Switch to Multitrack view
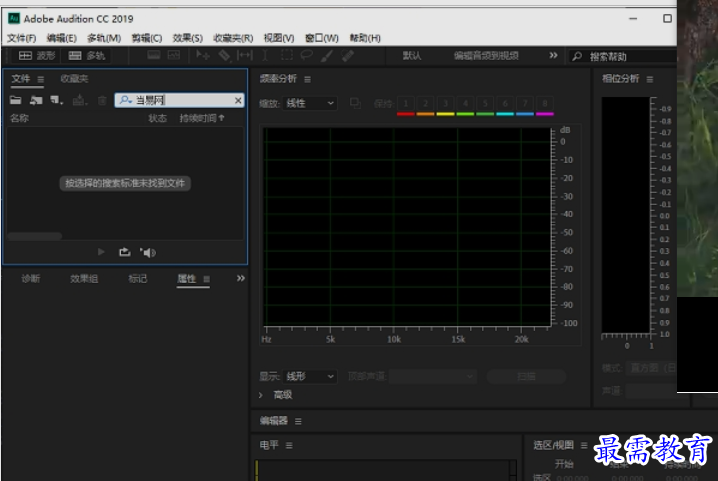This screenshot has height=481, width=718. (x=87, y=56)
